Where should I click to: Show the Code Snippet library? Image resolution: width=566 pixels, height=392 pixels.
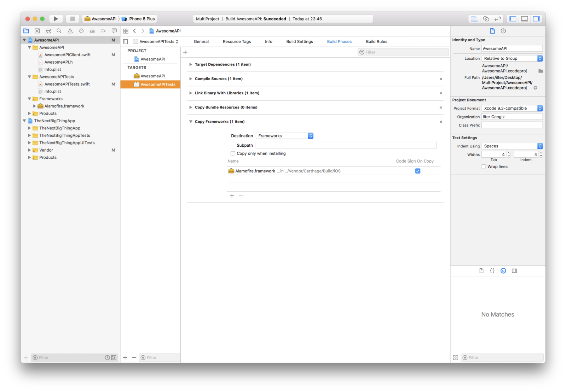492,271
